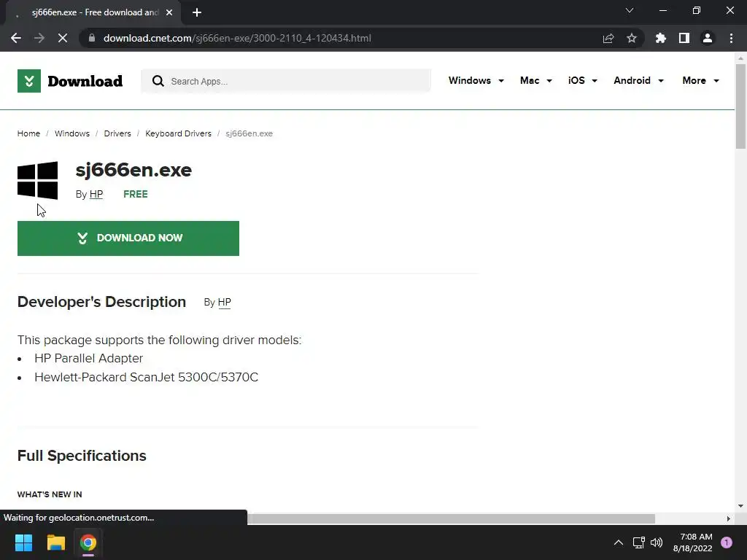Click the Windows logo app icon

click(x=38, y=181)
